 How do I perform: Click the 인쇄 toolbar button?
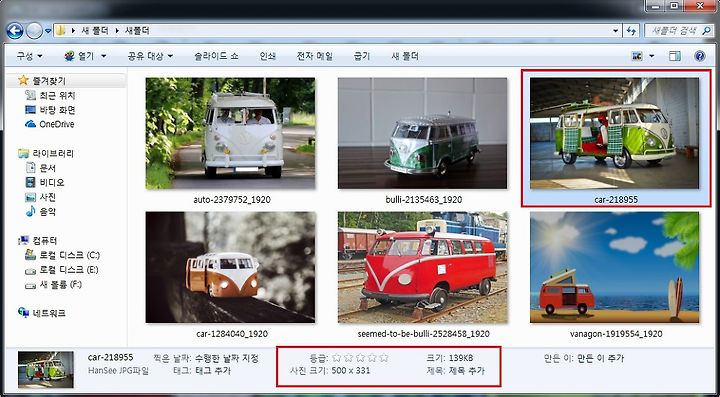tap(268, 56)
